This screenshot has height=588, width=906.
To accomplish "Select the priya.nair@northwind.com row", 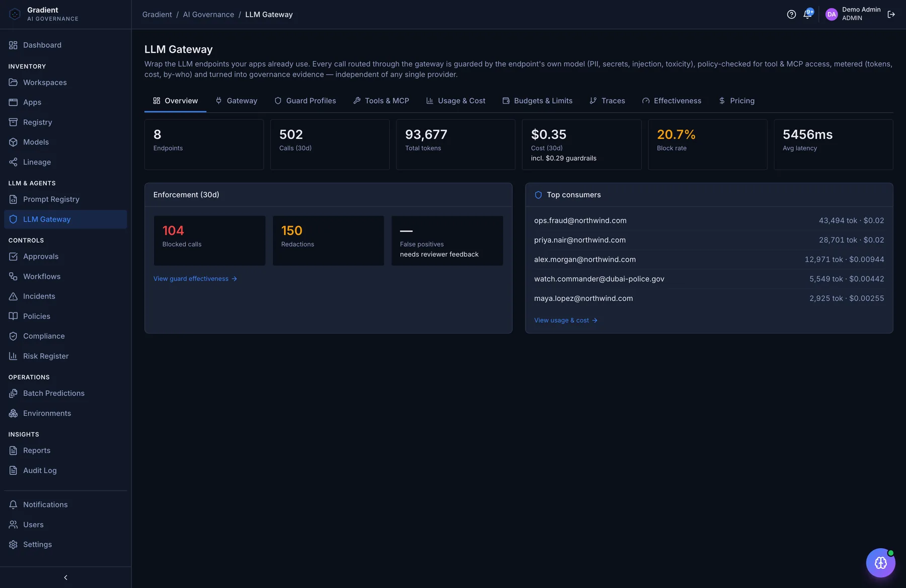I will [709, 240].
